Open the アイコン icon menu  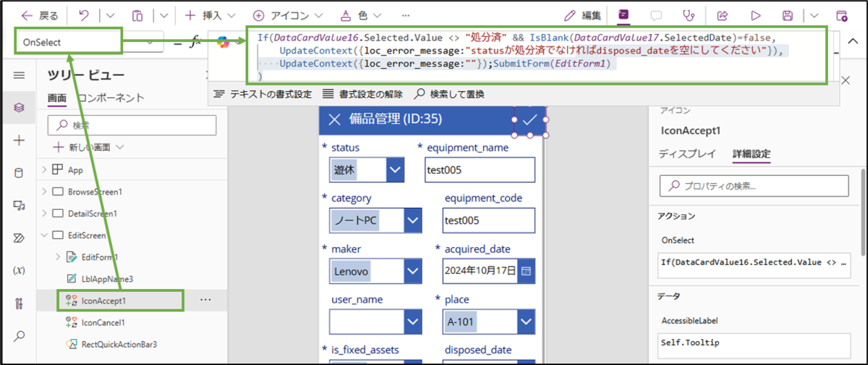pos(289,14)
